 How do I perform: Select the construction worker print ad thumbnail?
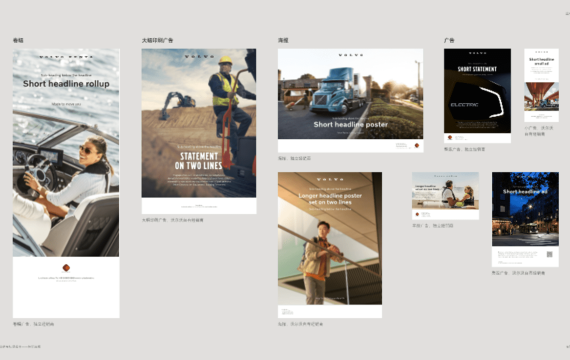coord(199,131)
